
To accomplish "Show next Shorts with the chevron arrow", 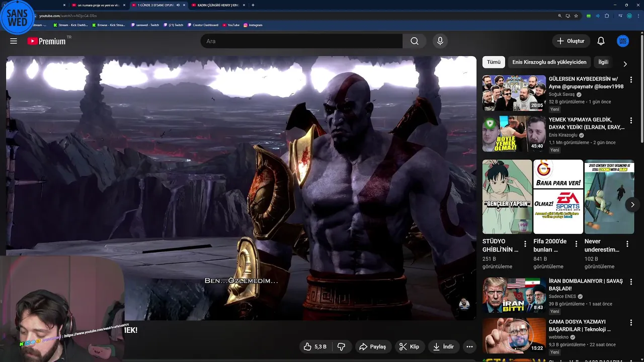I will click(632, 205).
